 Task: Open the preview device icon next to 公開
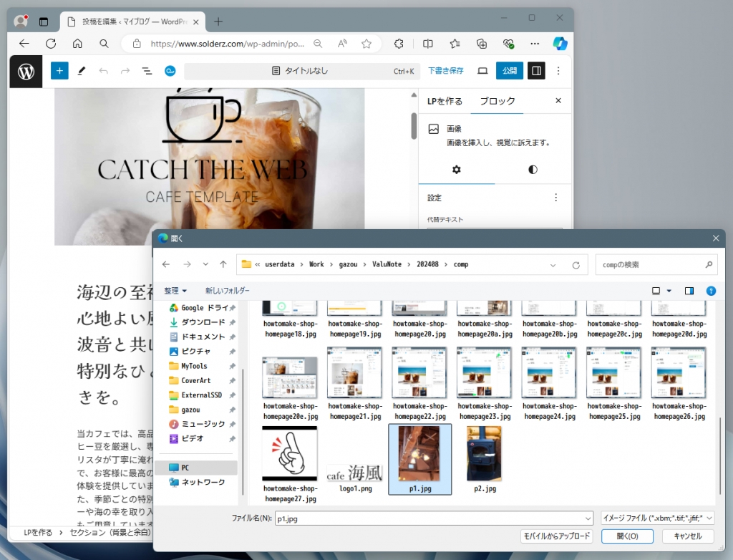(482, 71)
